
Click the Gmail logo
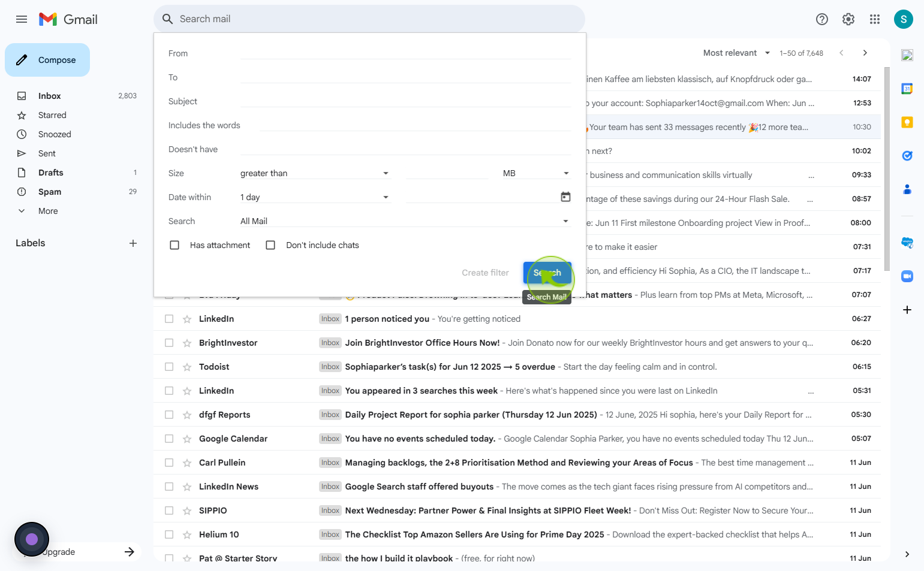pos(68,19)
